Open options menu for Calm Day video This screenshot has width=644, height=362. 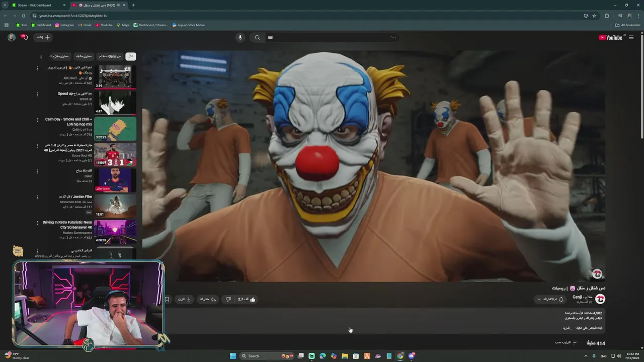[x=37, y=120]
